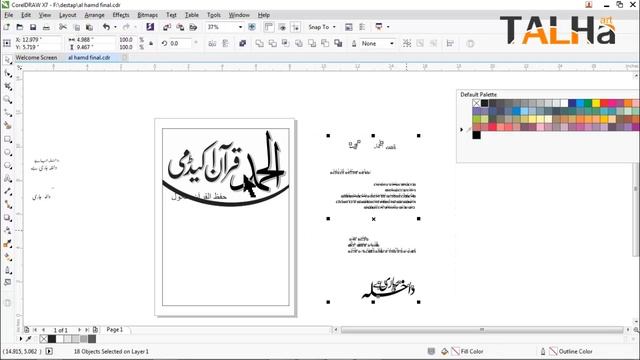Click the add page button after page counter

coord(95,329)
